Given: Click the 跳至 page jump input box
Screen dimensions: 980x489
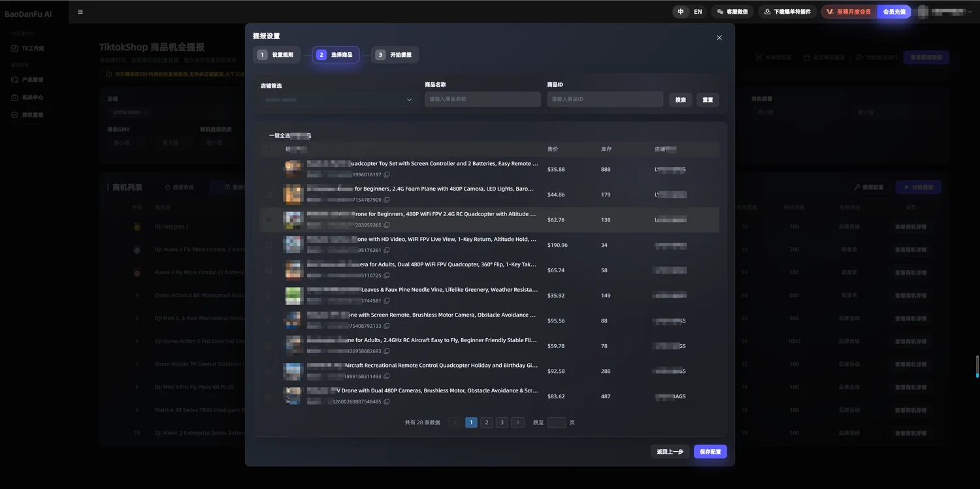Looking at the screenshot, I should [x=557, y=422].
